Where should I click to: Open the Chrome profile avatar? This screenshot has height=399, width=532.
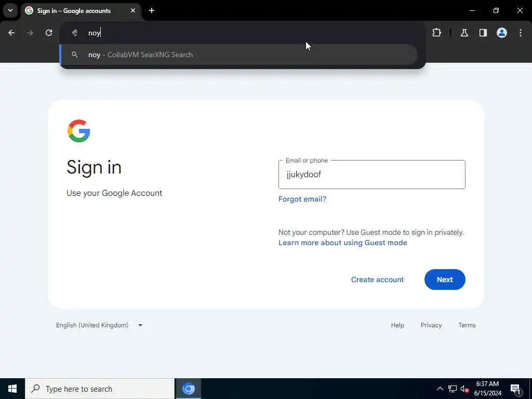502,33
